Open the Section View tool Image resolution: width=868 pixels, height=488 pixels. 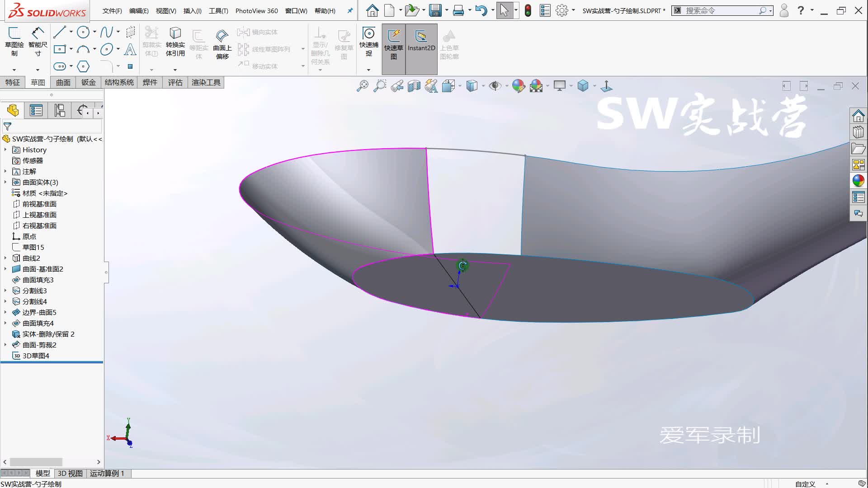pos(413,86)
